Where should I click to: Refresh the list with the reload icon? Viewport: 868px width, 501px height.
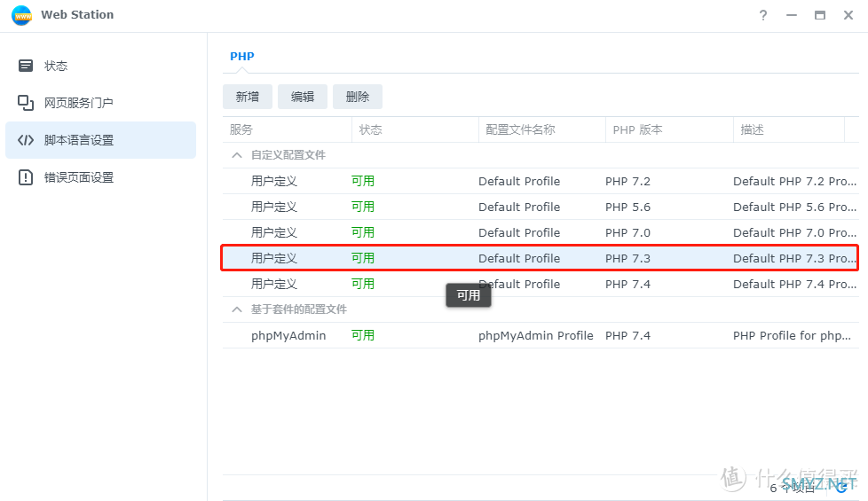(842, 487)
